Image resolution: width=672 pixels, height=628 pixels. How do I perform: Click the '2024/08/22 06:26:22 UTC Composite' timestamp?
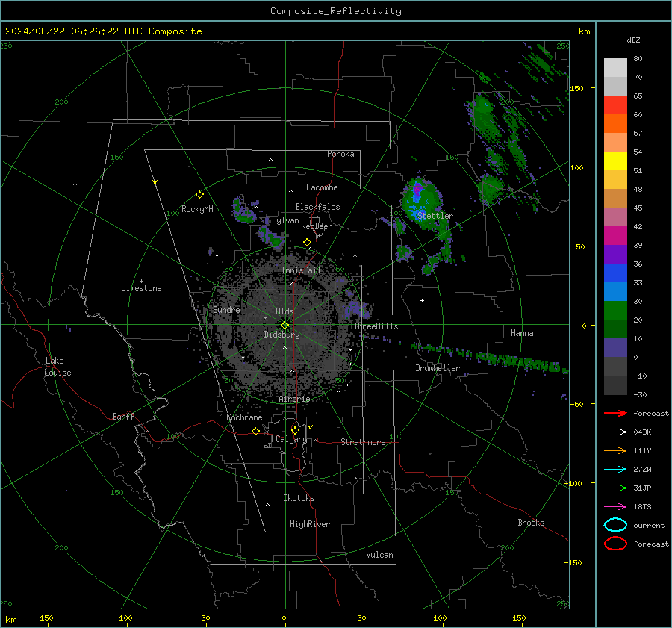tap(103, 31)
